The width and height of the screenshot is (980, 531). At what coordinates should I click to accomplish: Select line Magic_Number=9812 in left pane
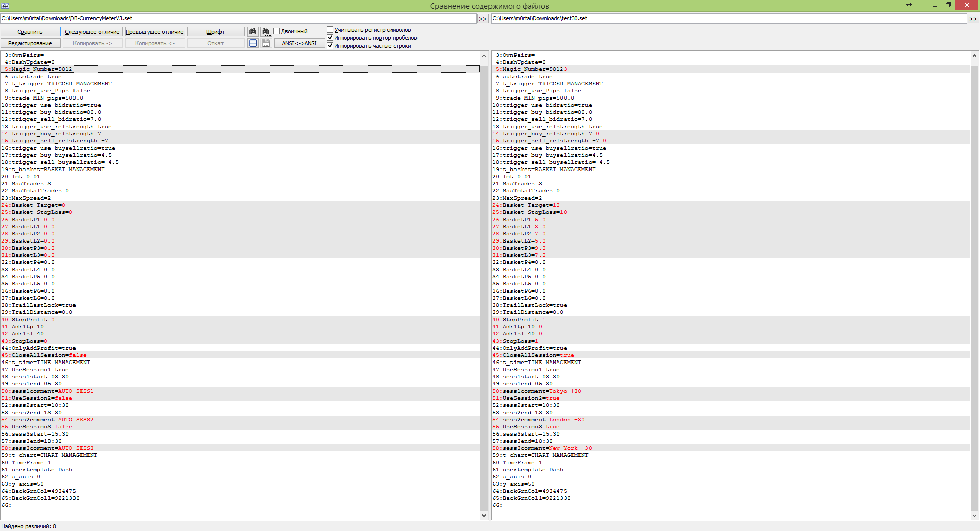(x=240, y=69)
